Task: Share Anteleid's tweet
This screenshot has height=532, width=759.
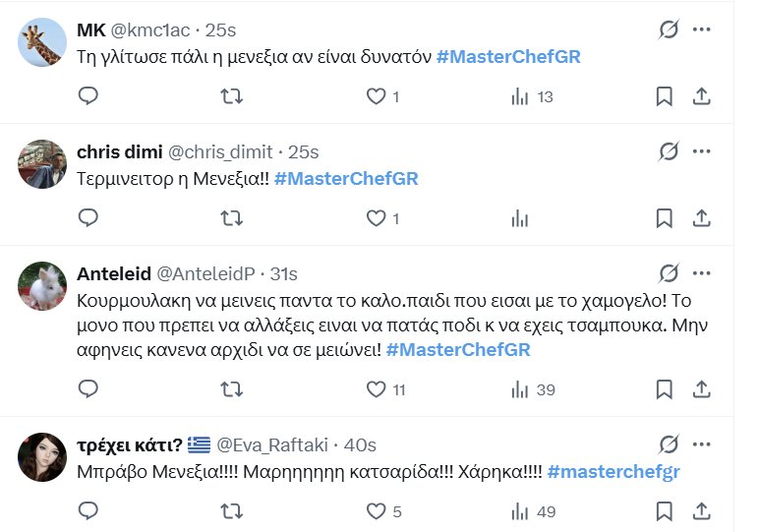Action: click(x=702, y=389)
